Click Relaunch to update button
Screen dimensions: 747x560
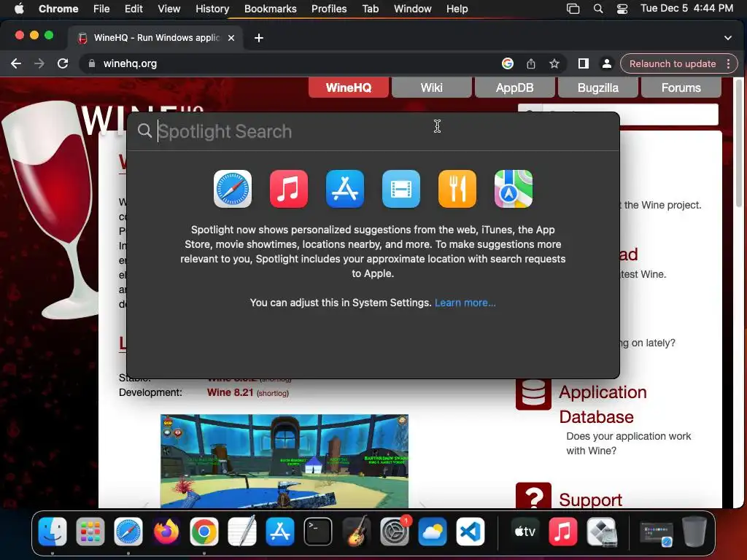(x=672, y=64)
